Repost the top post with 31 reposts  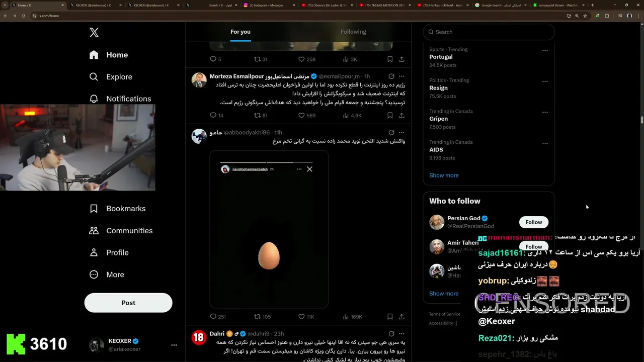(x=261, y=59)
